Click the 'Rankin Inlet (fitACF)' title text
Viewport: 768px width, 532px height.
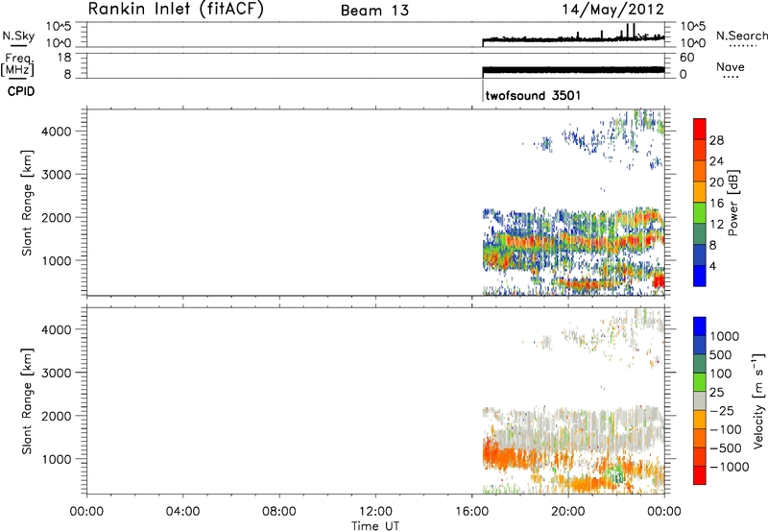tap(176, 10)
